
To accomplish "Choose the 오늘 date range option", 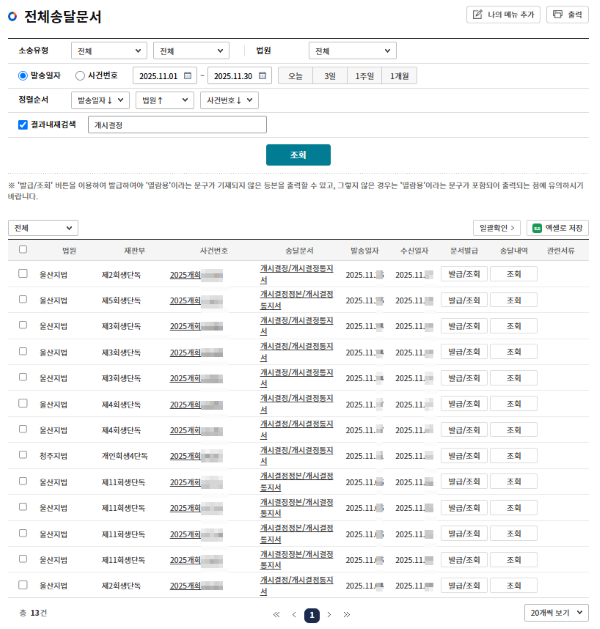I will tap(296, 75).
